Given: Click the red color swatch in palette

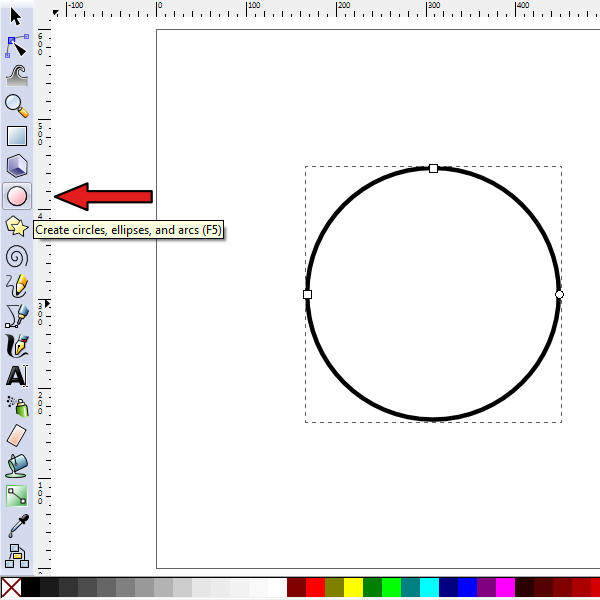Looking at the screenshot, I should point(316,587).
